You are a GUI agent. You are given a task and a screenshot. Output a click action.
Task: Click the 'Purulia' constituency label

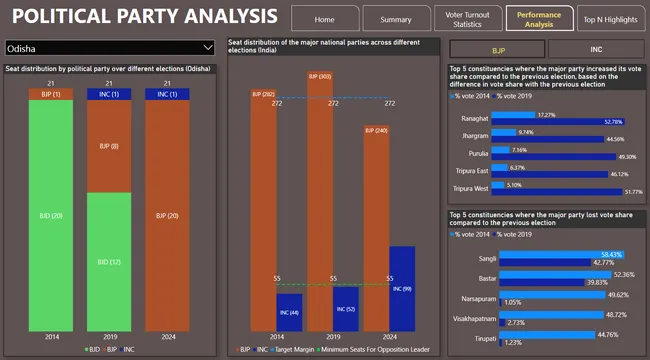478,153
